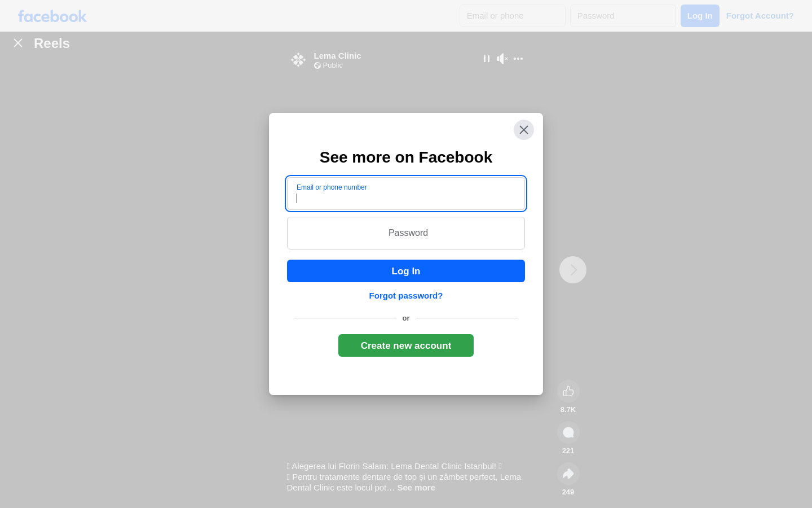Expand caption with See more
Image resolution: width=812 pixels, height=508 pixels.
pyautogui.click(x=416, y=488)
